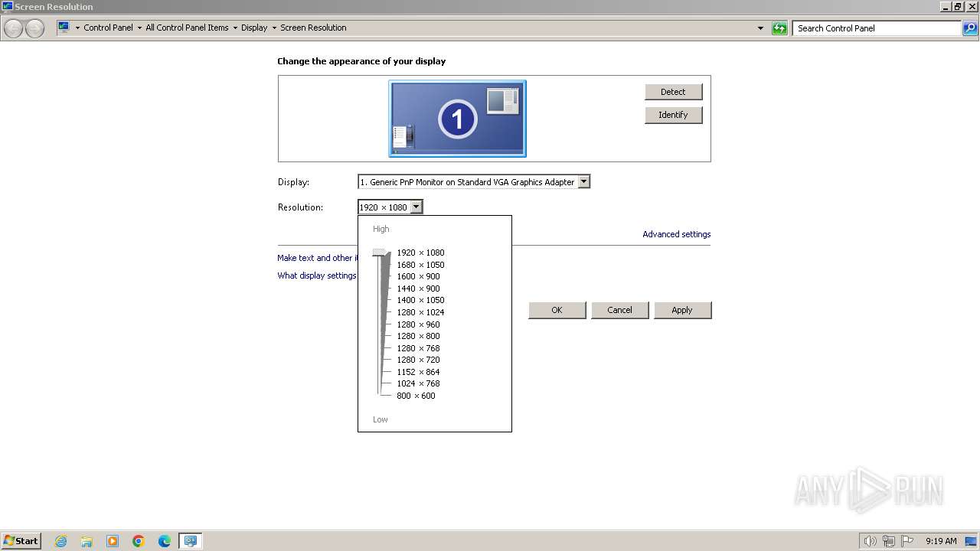Launch Google Chrome from taskbar
The height and width of the screenshot is (551, 980).
tap(139, 541)
